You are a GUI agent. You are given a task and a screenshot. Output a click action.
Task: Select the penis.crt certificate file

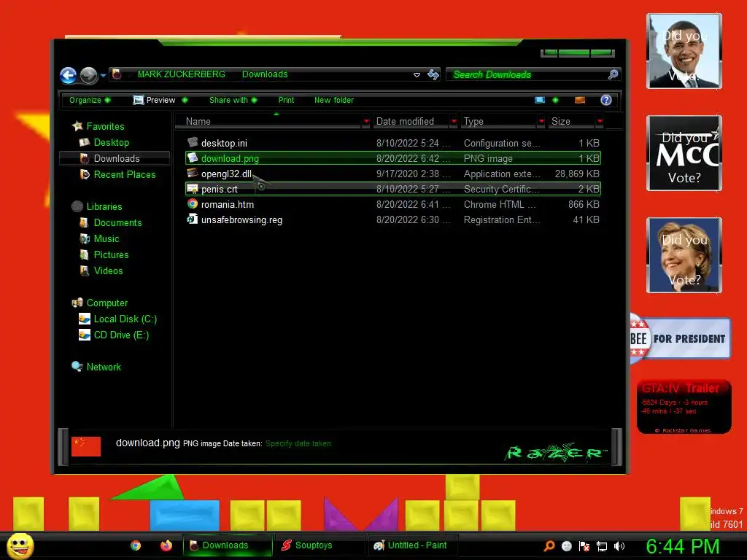coord(393,189)
